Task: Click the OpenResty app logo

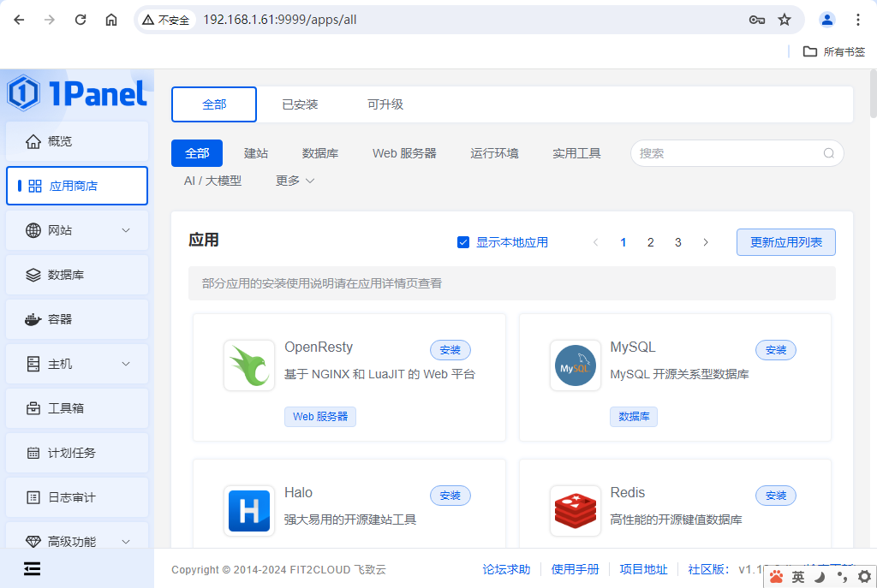Action: pos(248,365)
